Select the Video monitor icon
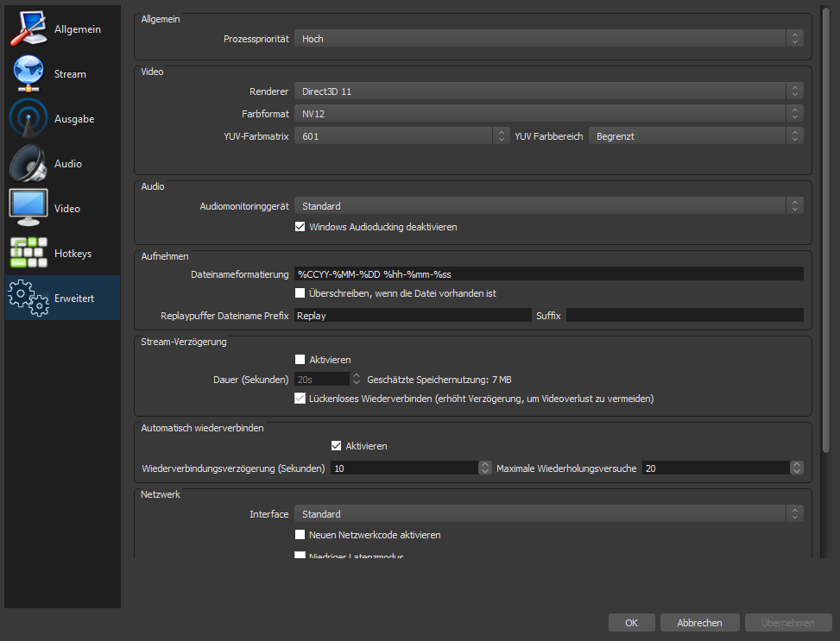 click(28, 209)
